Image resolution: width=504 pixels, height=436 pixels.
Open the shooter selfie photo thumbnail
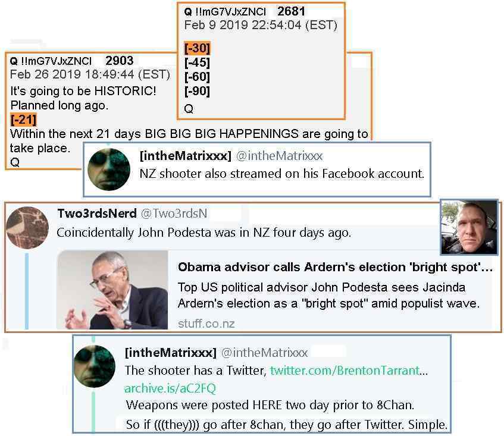pyautogui.click(x=469, y=227)
